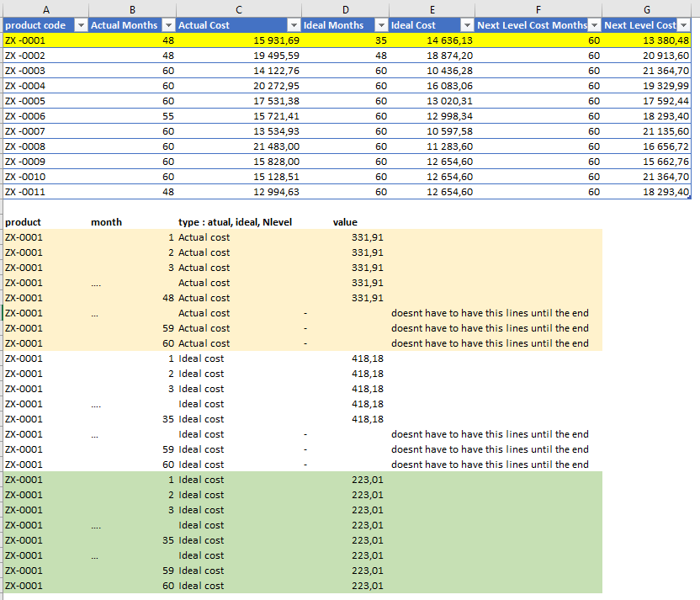
Task: Select cell with product code ZX -0004
Action: (46, 86)
